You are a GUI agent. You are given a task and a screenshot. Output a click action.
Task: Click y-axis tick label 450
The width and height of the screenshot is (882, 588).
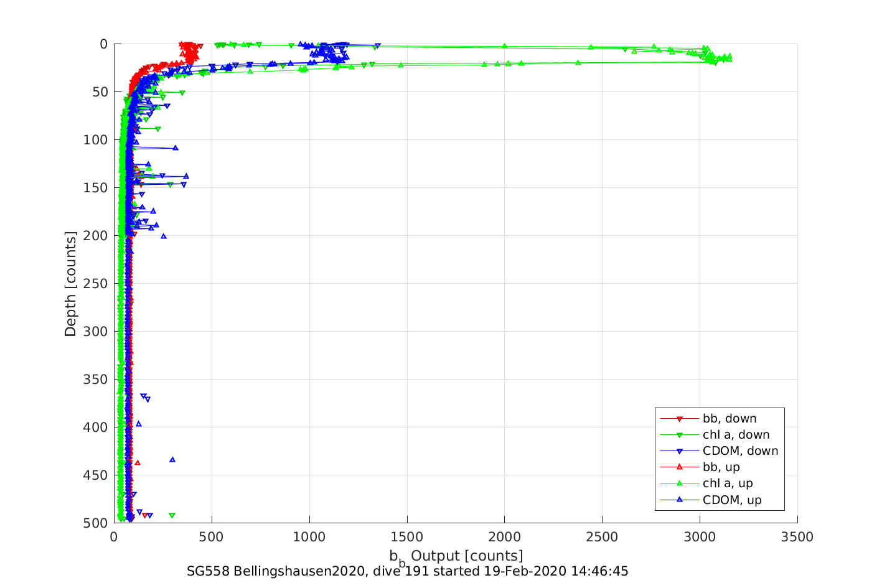[95, 475]
